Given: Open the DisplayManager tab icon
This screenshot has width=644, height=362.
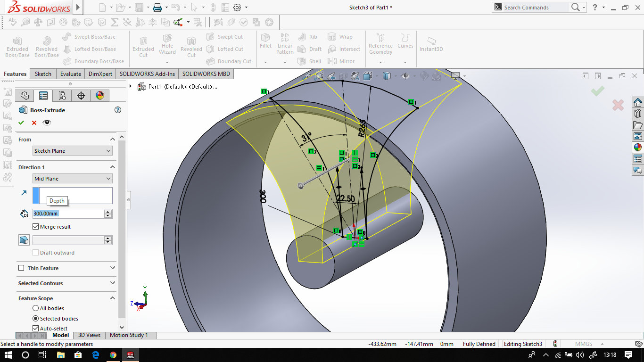Looking at the screenshot, I should pos(99,96).
